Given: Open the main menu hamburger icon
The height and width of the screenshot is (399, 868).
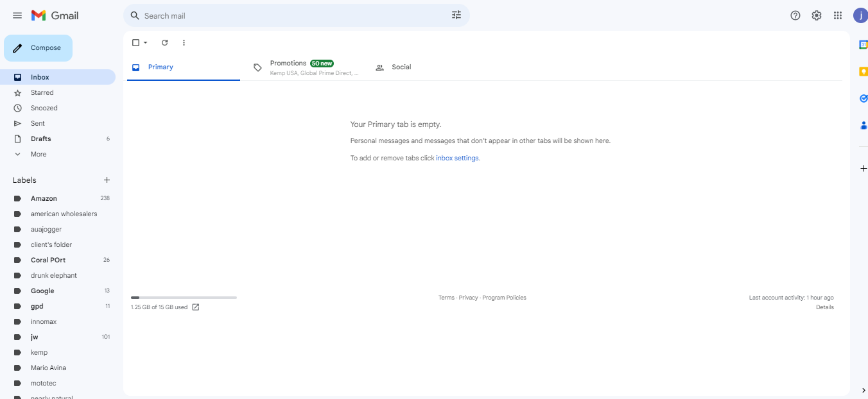Looking at the screenshot, I should pos(17,15).
